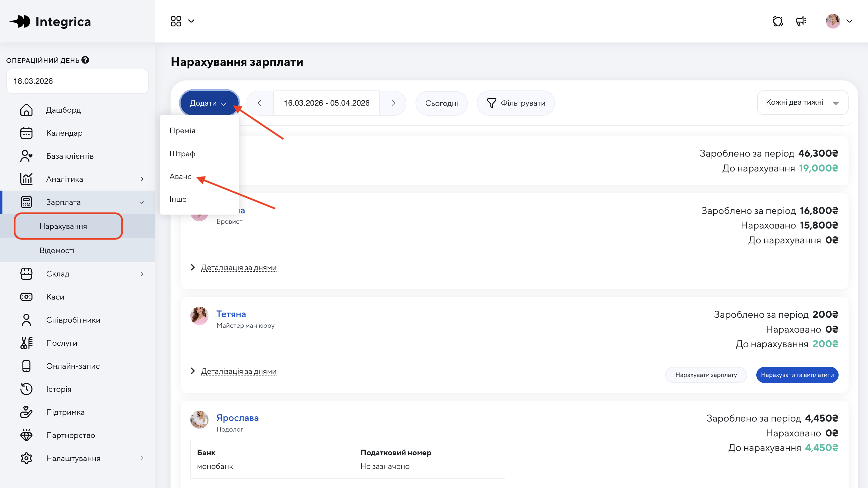The width and height of the screenshot is (868, 488).
Task: Click the Сьогодні button
Action: tap(441, 103)
